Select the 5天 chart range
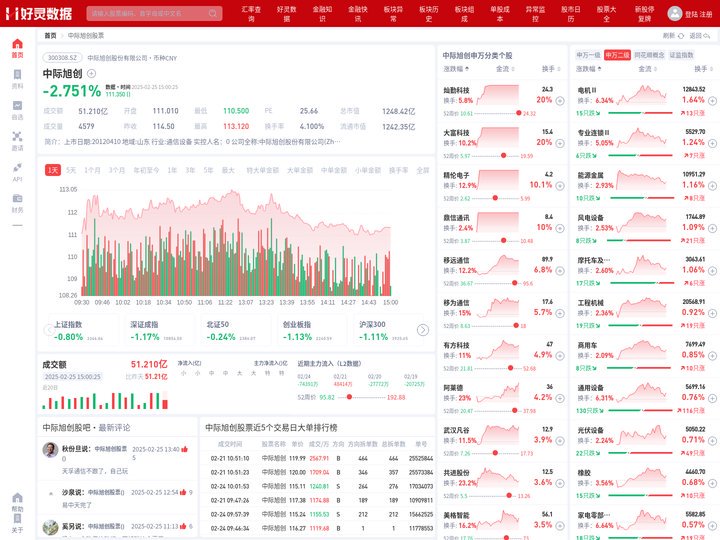The width and height of the screenshot is (720, 540). [71, 170]
